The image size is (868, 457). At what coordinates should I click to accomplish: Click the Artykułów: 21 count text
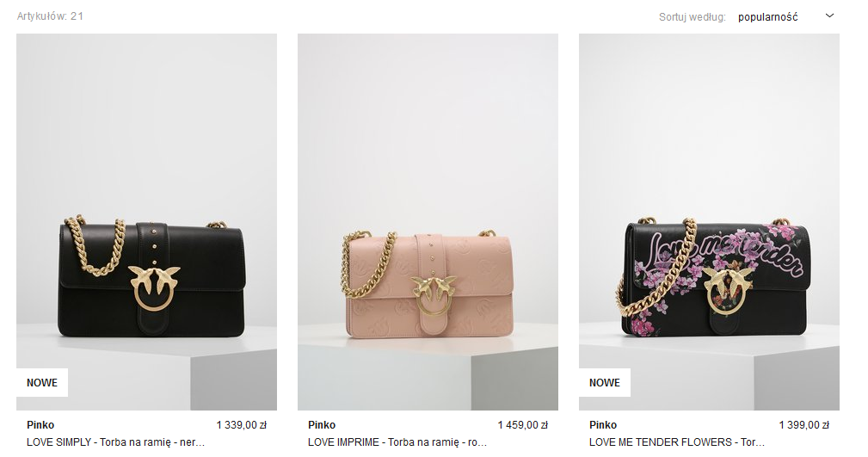pos(51,16)
